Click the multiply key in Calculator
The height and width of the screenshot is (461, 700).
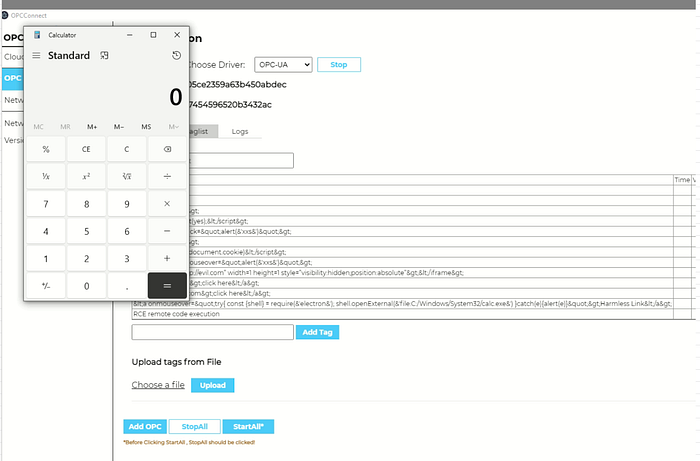tap(167, 204)
